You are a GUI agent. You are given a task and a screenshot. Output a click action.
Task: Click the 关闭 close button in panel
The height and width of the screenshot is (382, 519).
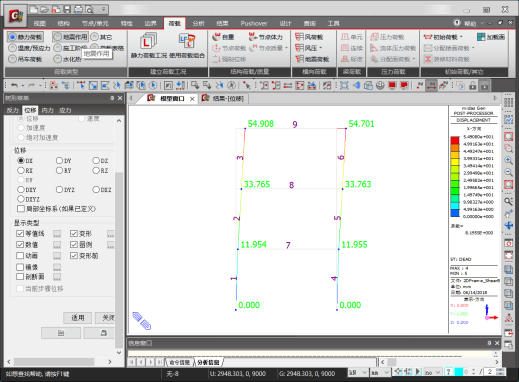(x=105, y=318)
